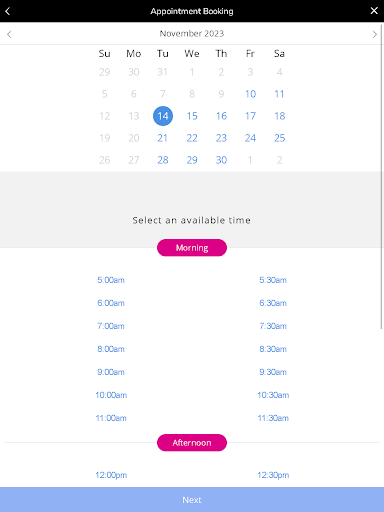Screen dimensions: 384x512
Task: Select the 5:00am time slot
Action: pos(111,280)
